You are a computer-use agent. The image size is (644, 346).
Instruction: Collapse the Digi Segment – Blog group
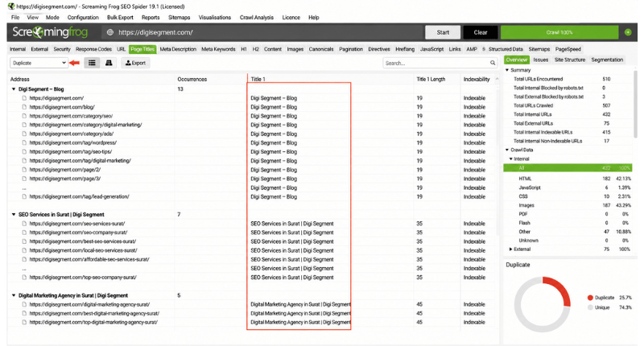[14, 89]
